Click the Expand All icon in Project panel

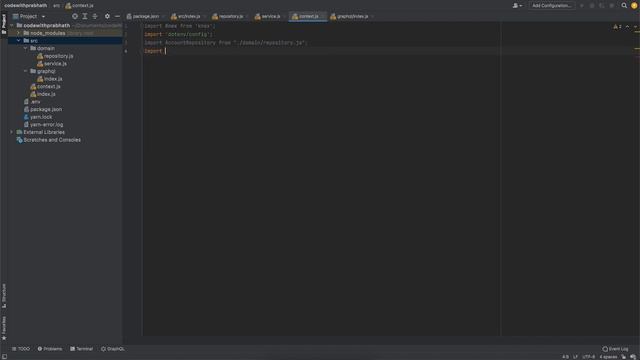[x=85, y=16]
